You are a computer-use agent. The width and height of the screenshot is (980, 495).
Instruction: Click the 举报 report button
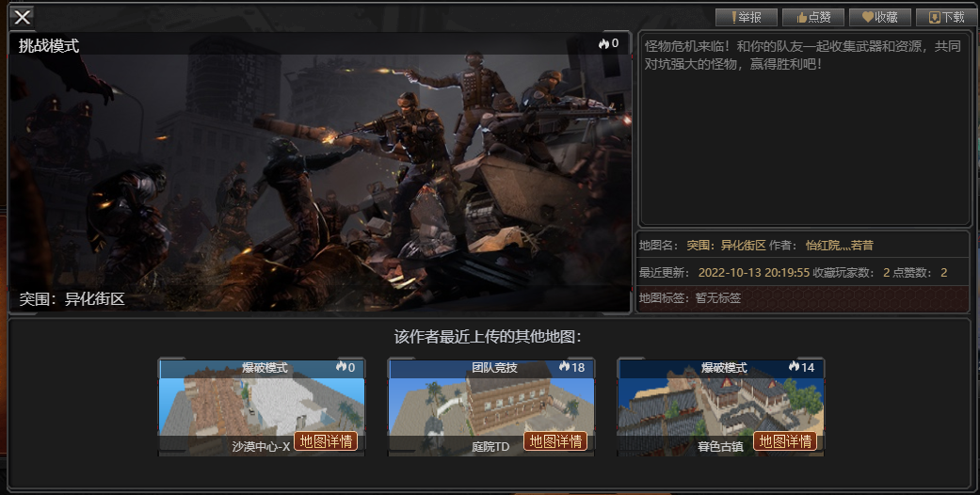tap(747, 18)
